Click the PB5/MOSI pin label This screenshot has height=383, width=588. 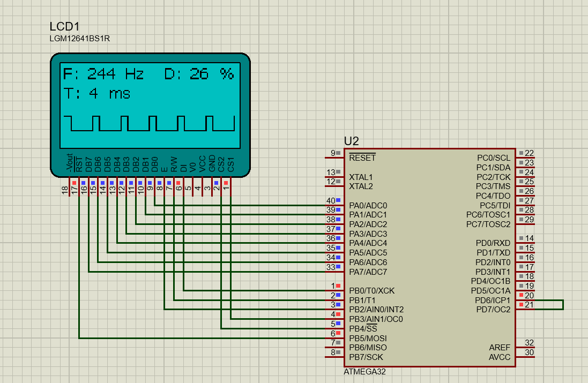coord(368,339)
